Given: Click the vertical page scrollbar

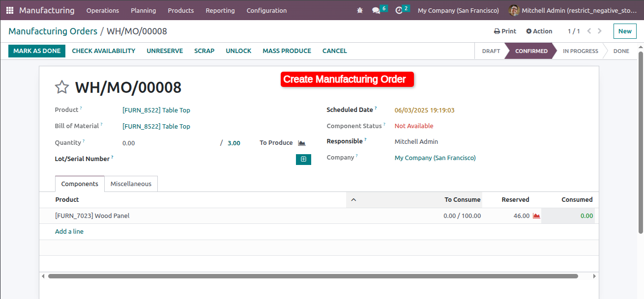Looking at the screenshot, I should coord(641,142).
